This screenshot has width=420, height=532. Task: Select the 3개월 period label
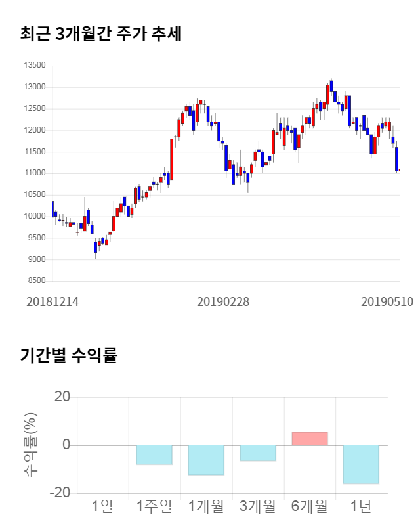[258, 506]
